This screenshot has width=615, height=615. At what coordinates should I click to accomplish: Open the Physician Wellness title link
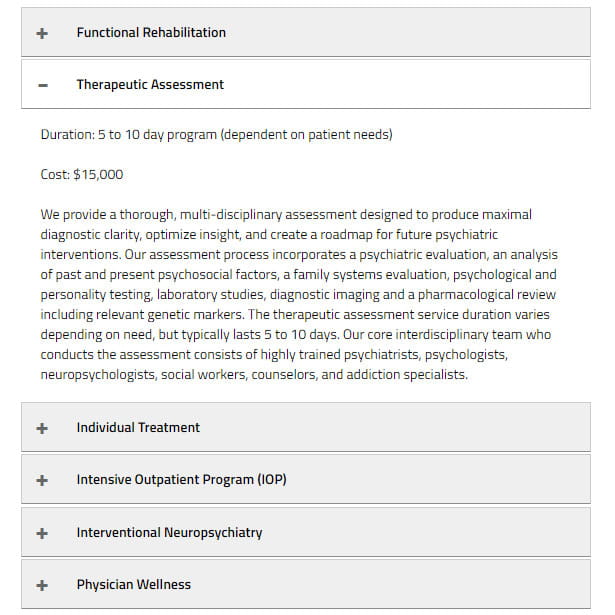tap(133, 585)
